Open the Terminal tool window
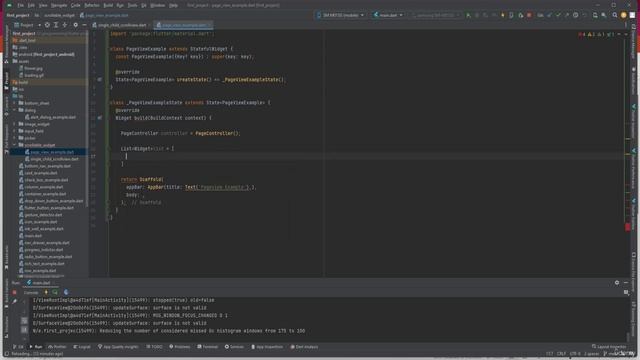640x360 pixels. (x=208, y=347)
